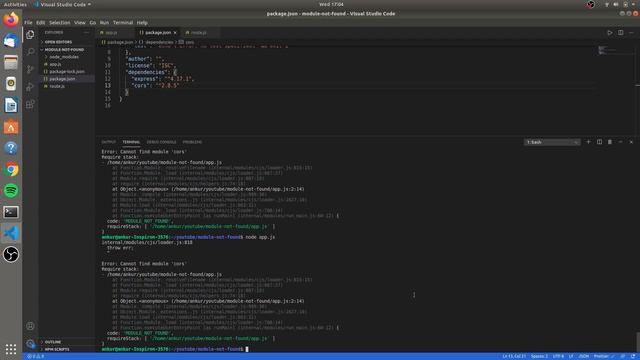
Task: Open OBS Studio from the dock
Action: click(x=11, y=254)
